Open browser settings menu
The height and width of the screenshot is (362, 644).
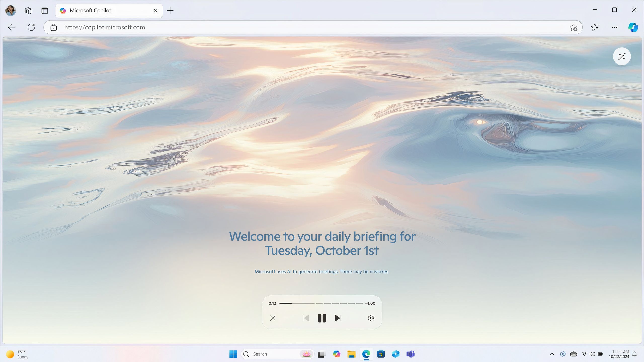pyautogui.click(x=615, y=27)
